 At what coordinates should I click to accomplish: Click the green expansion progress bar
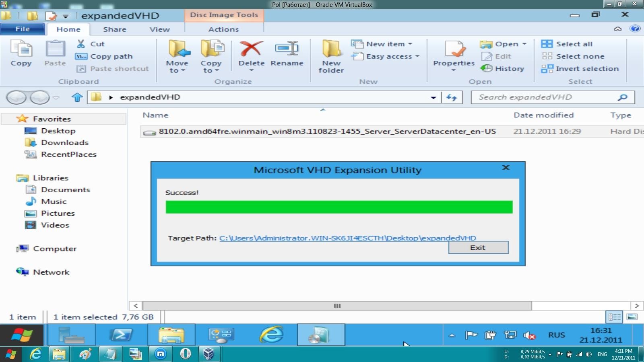pos(339,207)
